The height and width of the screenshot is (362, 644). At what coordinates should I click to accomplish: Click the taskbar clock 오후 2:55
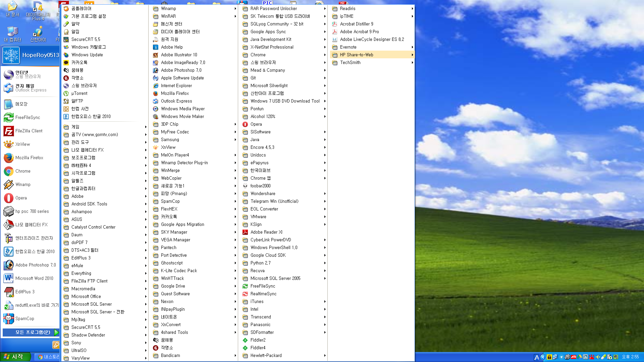[x=630, y=357]
